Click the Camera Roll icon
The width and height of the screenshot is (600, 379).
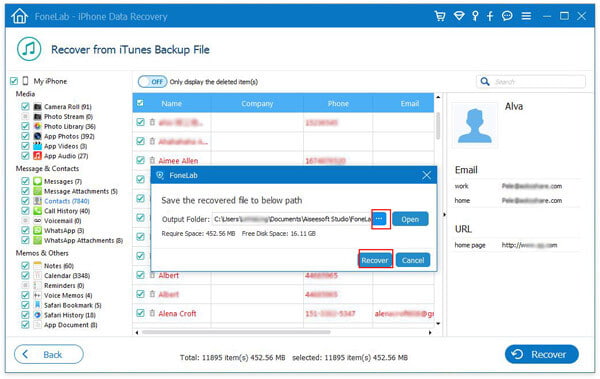pyautogui.click(x=38, y=106)
